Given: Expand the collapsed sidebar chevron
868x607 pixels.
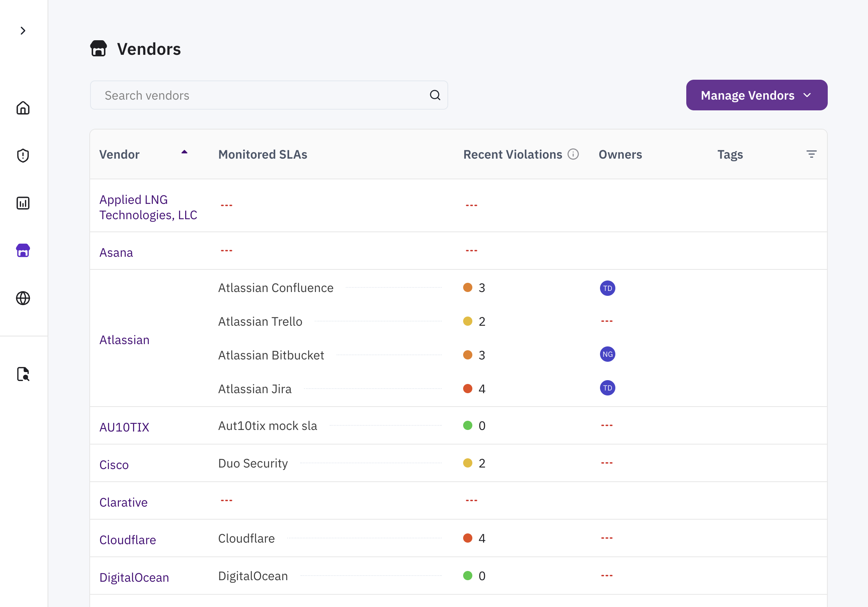Looking at the screenshot, I should click(23, 31).
